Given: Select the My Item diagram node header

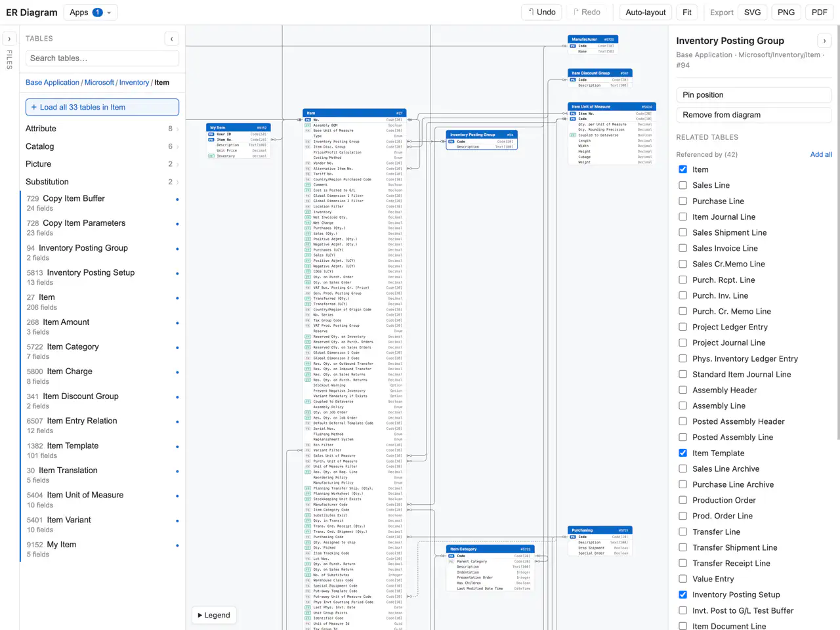Looking at the screenshot, I should (238, 127).
